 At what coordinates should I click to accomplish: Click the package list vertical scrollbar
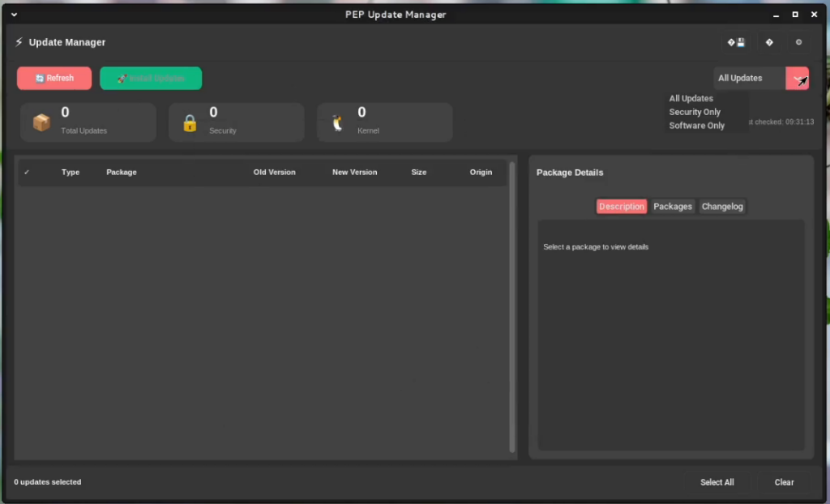pos(511,306)
